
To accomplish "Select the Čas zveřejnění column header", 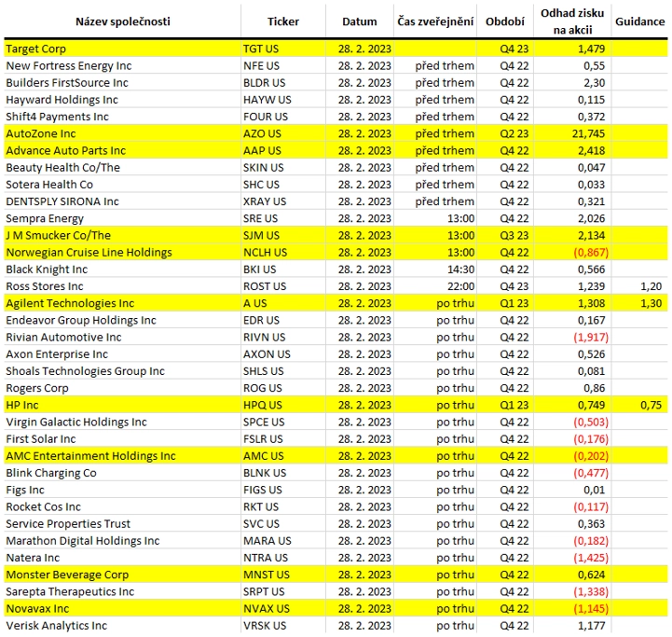I will 435,21.
